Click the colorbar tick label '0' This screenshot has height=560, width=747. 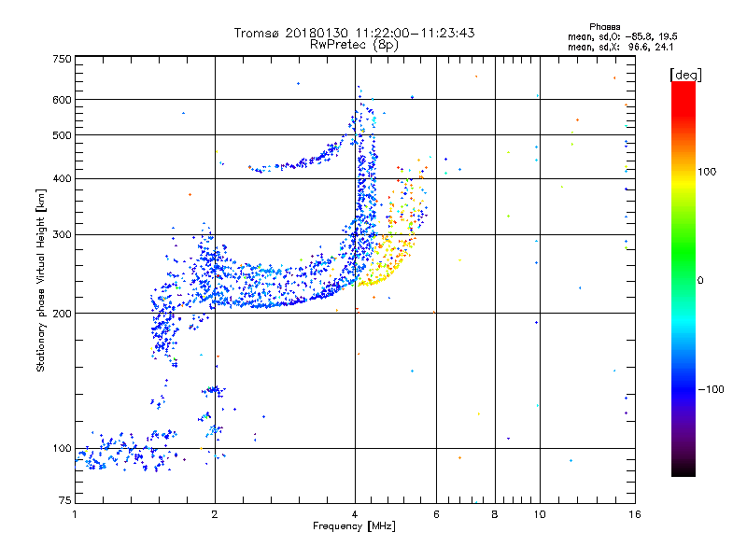tap(700, 281)
